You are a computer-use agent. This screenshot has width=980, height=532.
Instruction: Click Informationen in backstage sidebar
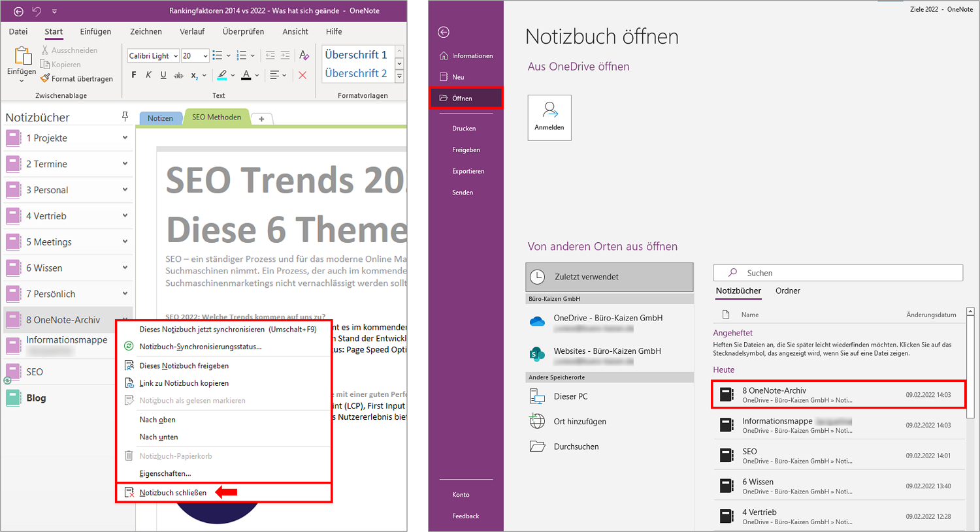tap(466, 55)
